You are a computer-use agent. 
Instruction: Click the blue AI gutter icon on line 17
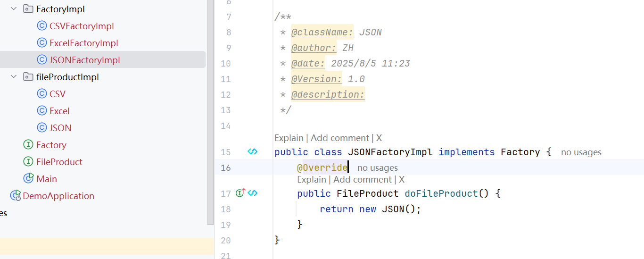tap(253, 193)
